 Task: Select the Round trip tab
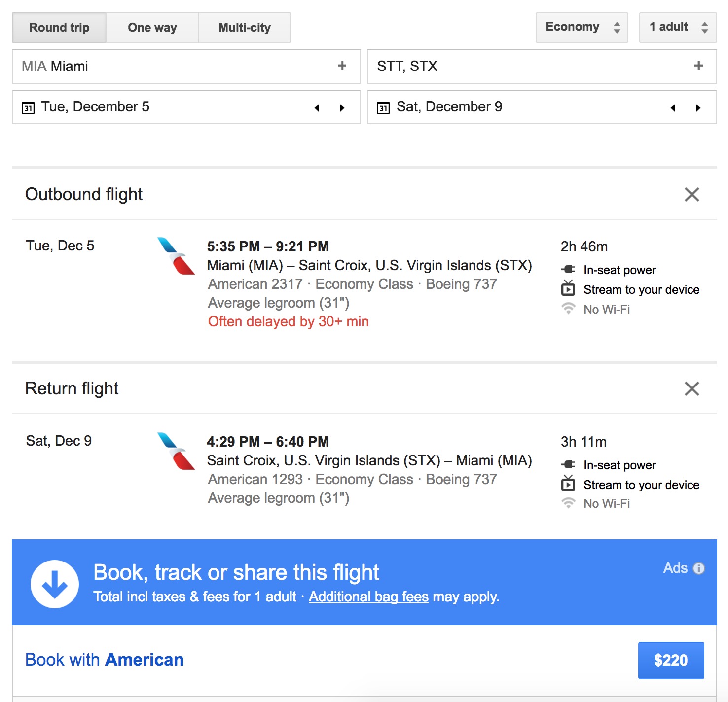(59, 28)
